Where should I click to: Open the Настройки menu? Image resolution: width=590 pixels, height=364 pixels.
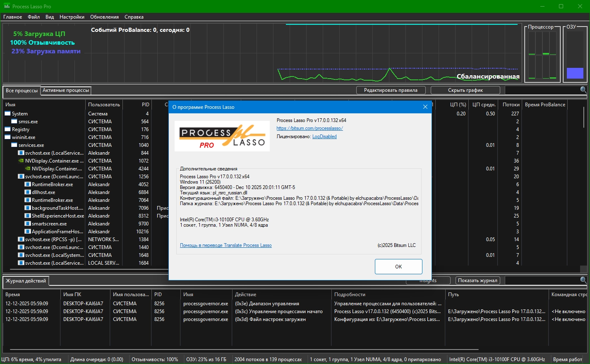72,17
